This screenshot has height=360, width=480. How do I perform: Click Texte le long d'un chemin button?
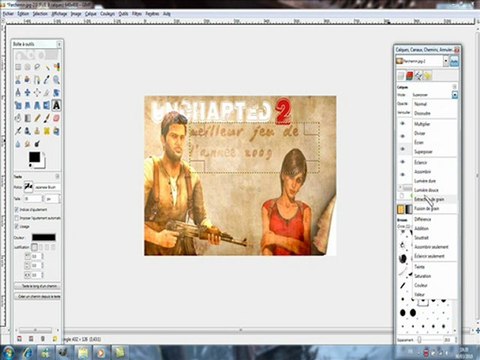click(37, 286)
